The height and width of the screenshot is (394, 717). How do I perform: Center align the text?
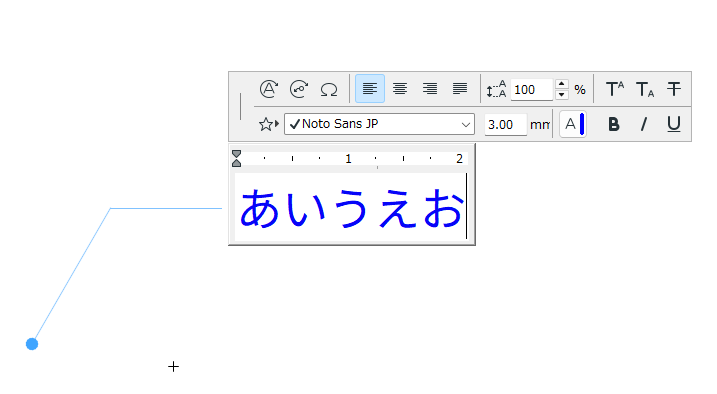coord(400,89)
